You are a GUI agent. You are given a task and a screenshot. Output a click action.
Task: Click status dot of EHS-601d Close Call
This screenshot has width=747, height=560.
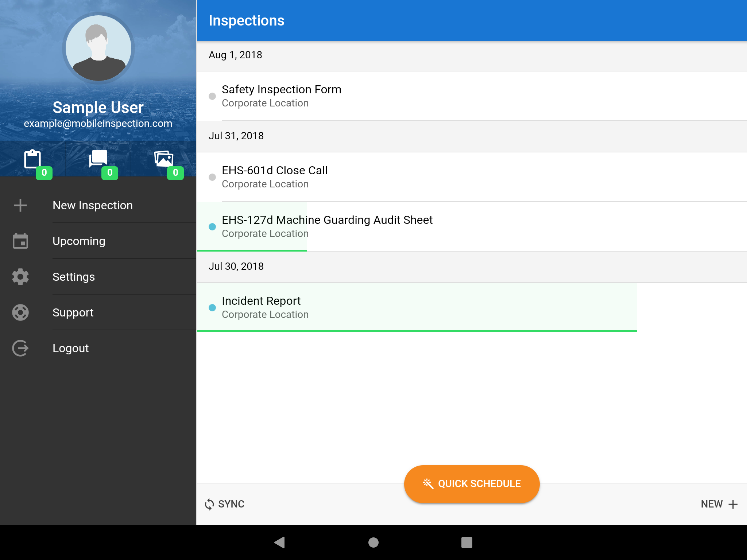click(212, 177)
